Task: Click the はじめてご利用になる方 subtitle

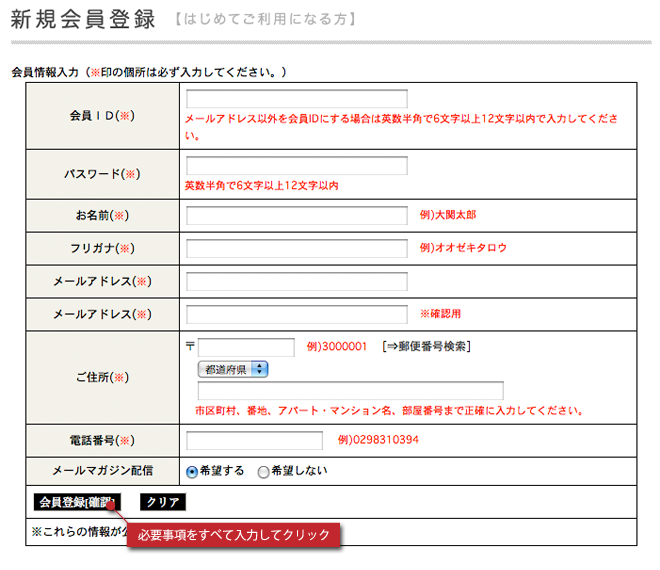Action: point(265,19)
